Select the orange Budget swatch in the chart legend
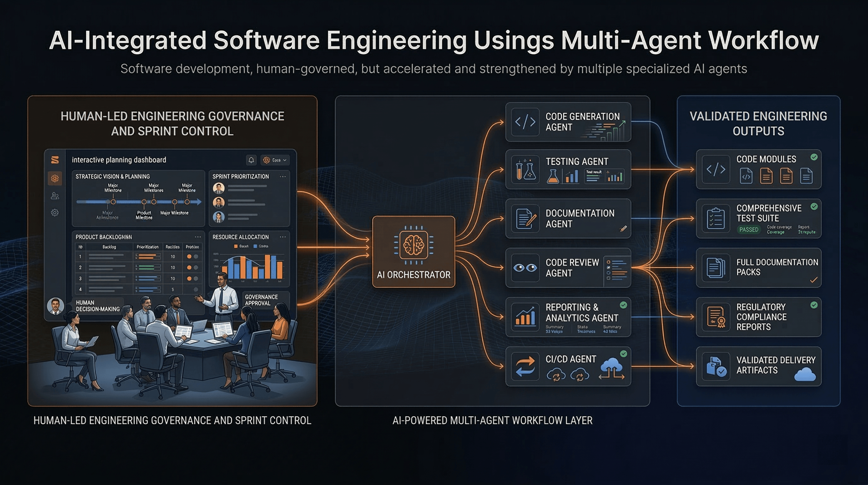Image resolution: width=868 pixels, height=485 pixels. click(x=236, y=247)
